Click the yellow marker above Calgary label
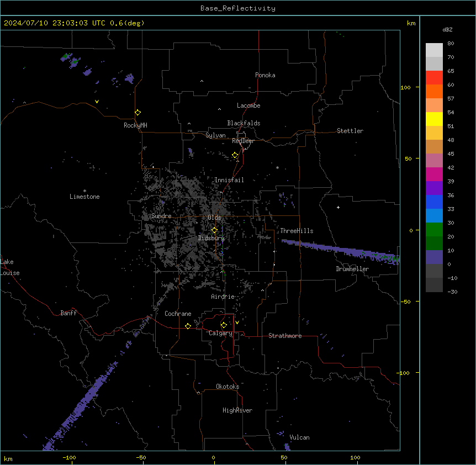This screenshot has height=465, width=476. tap(224, 325)
